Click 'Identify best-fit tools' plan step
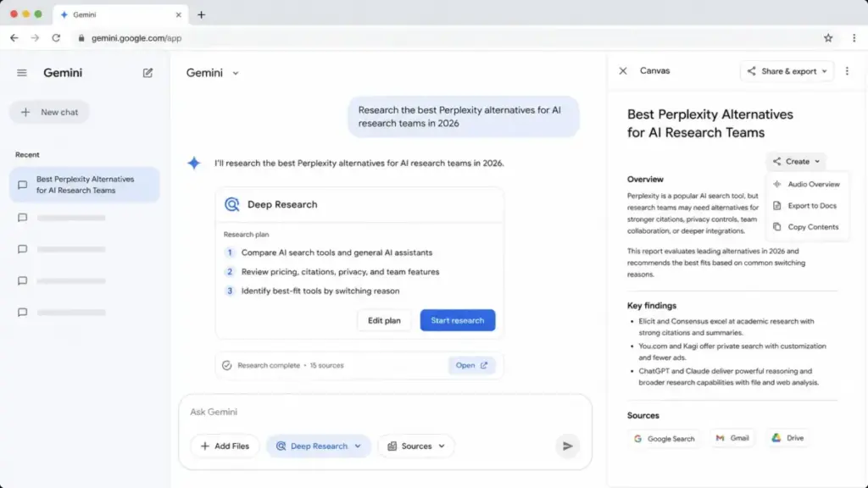 [x=320, y=291]
